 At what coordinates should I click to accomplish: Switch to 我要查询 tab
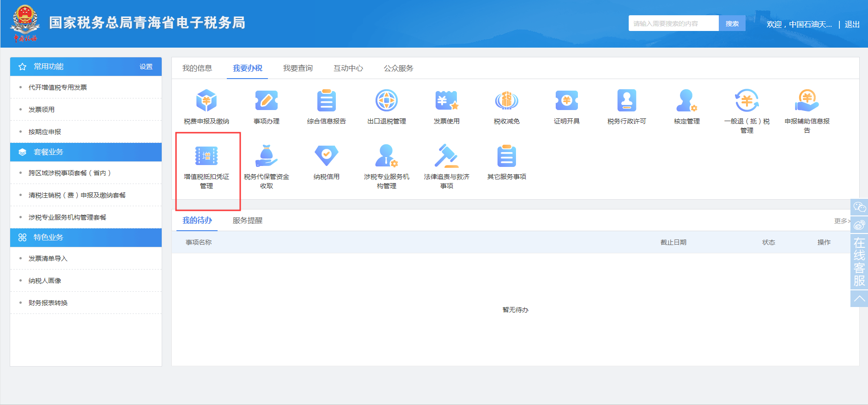click(298, 68)
